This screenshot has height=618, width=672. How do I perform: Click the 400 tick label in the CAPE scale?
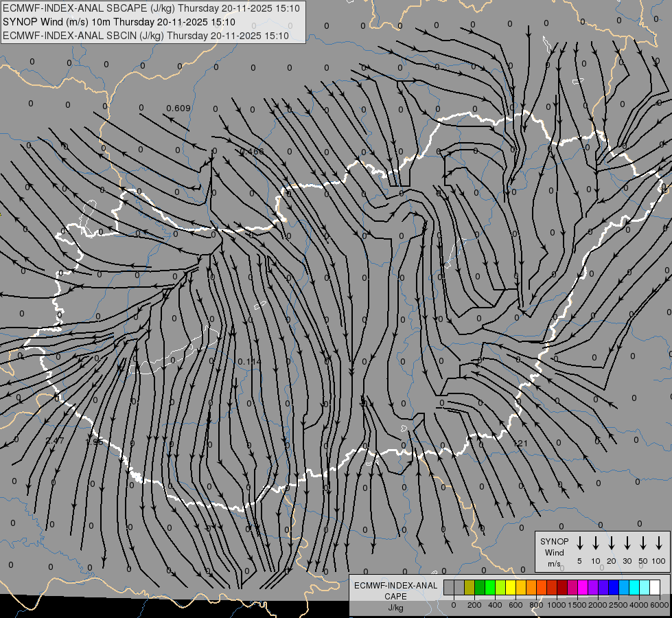click(x=495, y=605)
